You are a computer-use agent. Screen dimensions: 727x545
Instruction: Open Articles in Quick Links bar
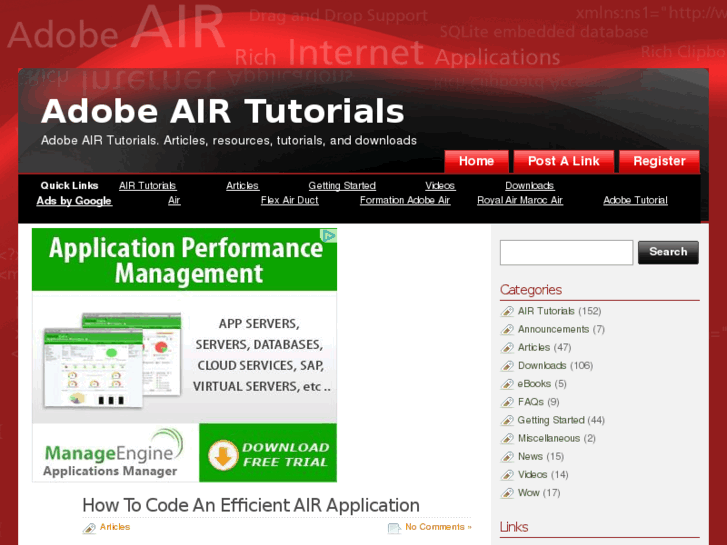point(242,186)
